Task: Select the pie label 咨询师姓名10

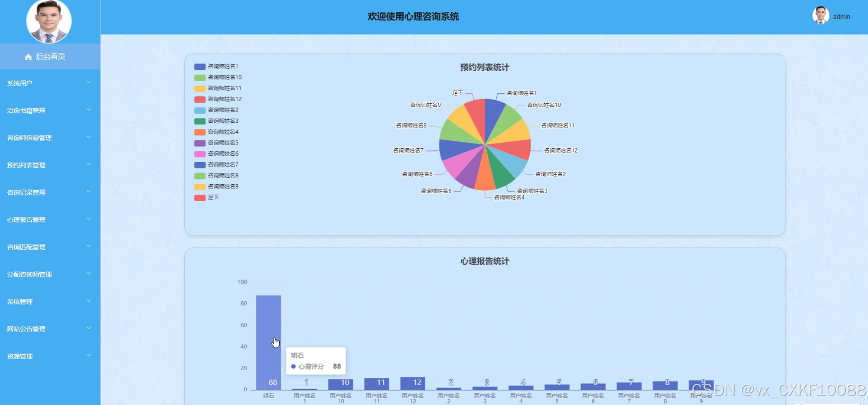Action: coord(544,105)
